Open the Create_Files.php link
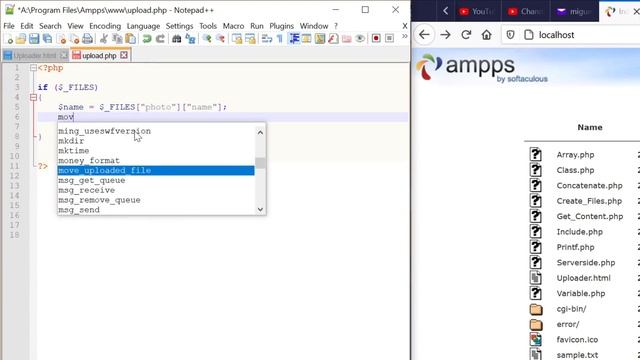 [x=589, y=201]
